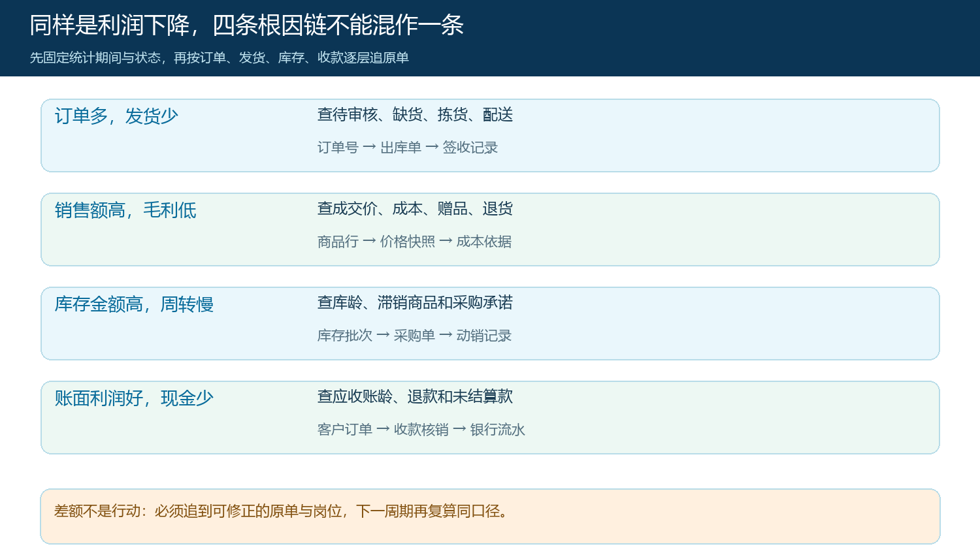Click the heading 订单多，发货少

click(116, 116)
